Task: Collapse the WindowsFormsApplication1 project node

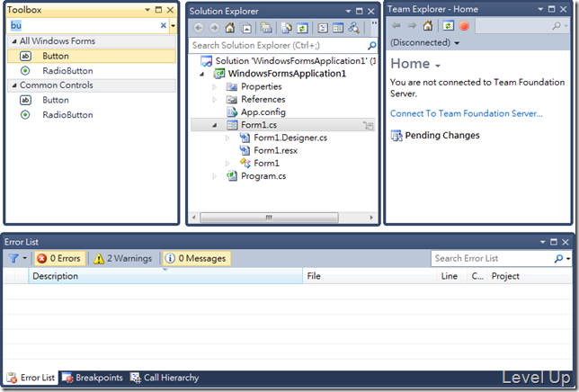Action: pyautogui.click(x=202, y=74)
